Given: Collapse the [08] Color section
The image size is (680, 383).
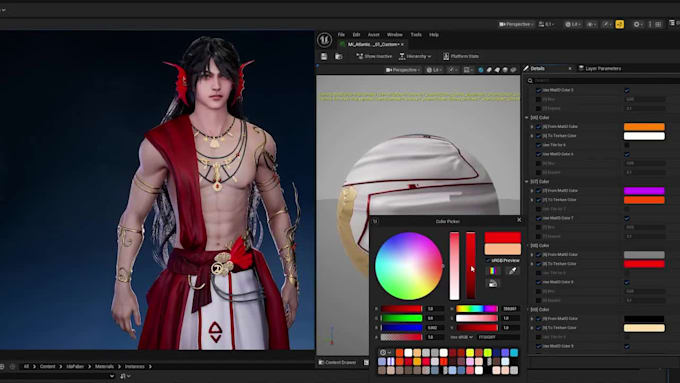Looking at the screenshot, I should [x=527, y=246].
